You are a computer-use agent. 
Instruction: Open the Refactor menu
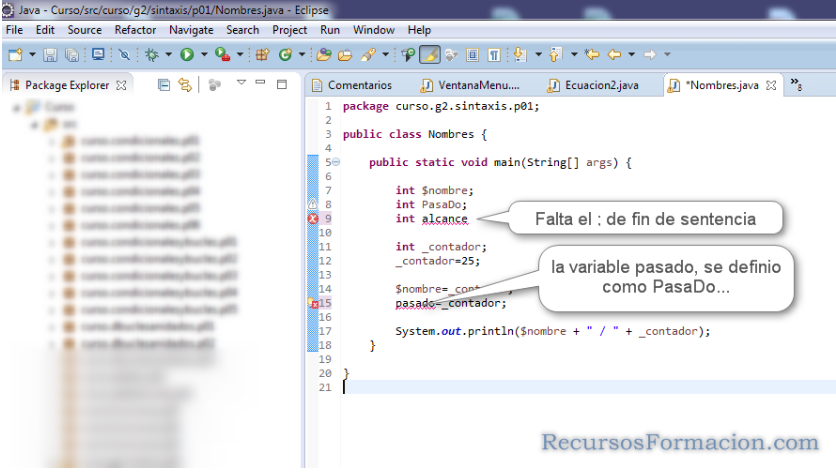coord(135,30)
